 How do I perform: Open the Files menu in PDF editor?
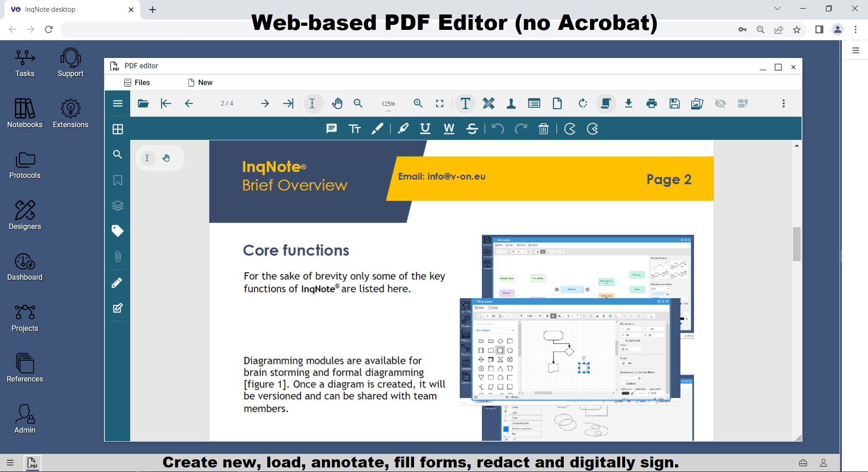coord(137,82)
